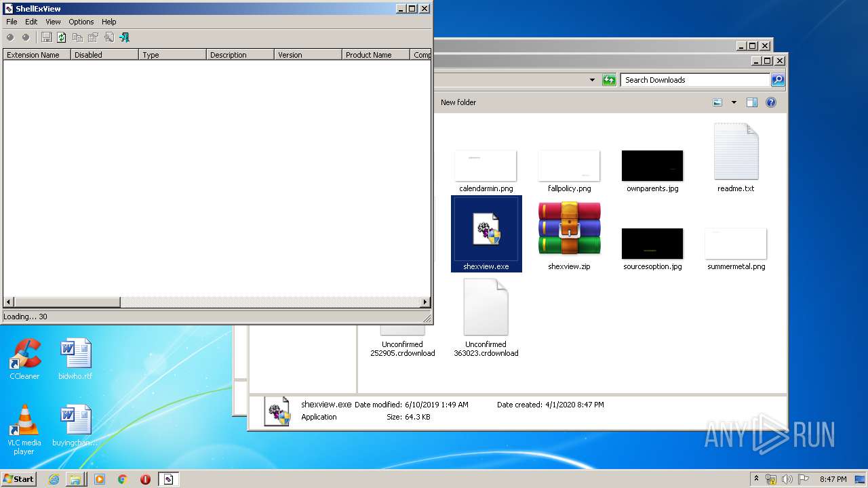The width and height of the screenshot is (868, 488).
Task: Open Explorer help with question mark icon
Action: click(771, 102)
